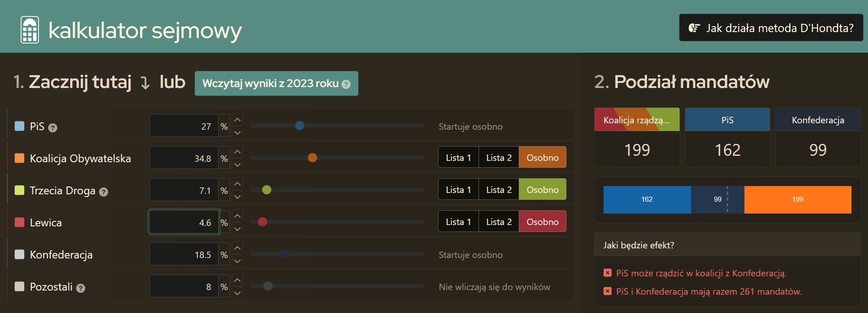The width and height of the screenshot is (868, 313).
Task: Click the help icon next to PiS
Action: pyautogui.click(x=53, y=128)
